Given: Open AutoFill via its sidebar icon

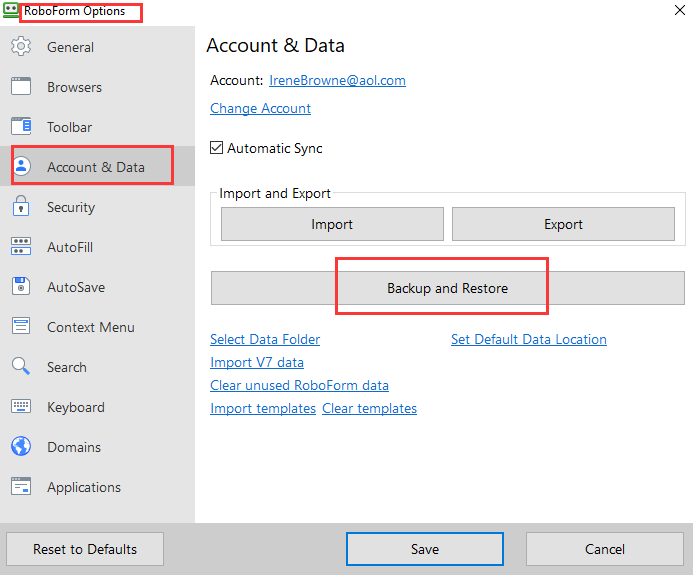Looking at the screenshot, I should 21,247.
